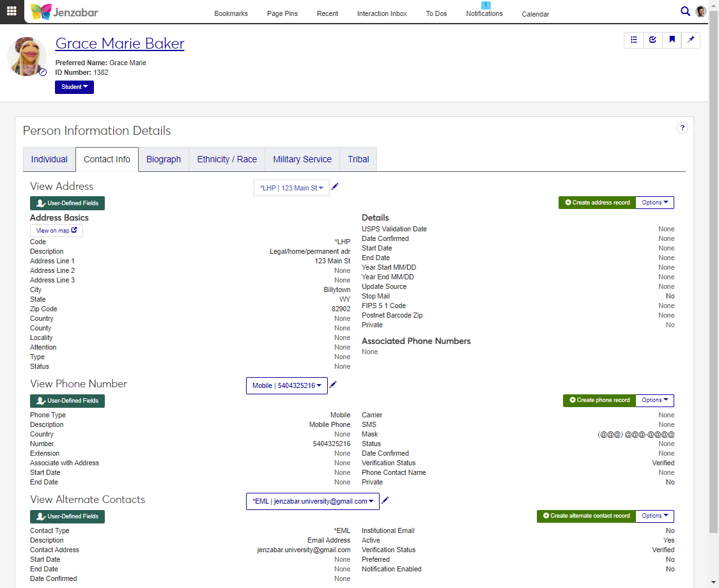Screen dimensions: 719x588
Task: Open the Mobile | 5404325216 phone dropdown
Action: click(x=286, y=385)
